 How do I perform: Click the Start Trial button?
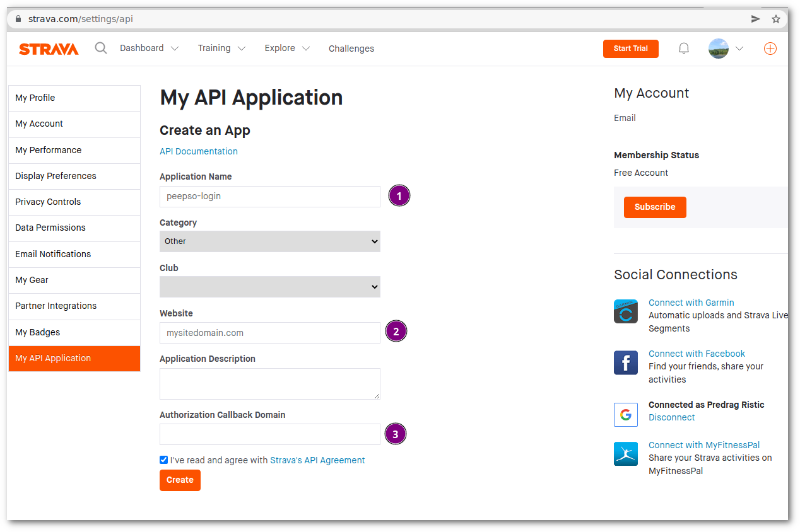(x=631, y=49)
